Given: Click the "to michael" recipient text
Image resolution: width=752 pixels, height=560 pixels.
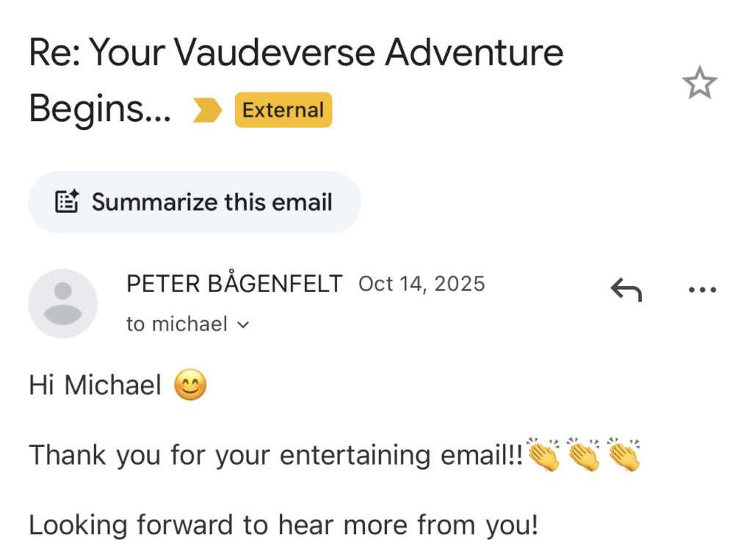Looking at the screenshot, I should point(176,324).
